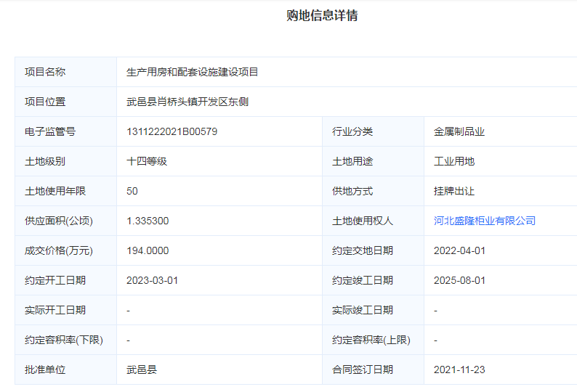Click the agreed start date 2023-03-01

(x=152, y=280)
